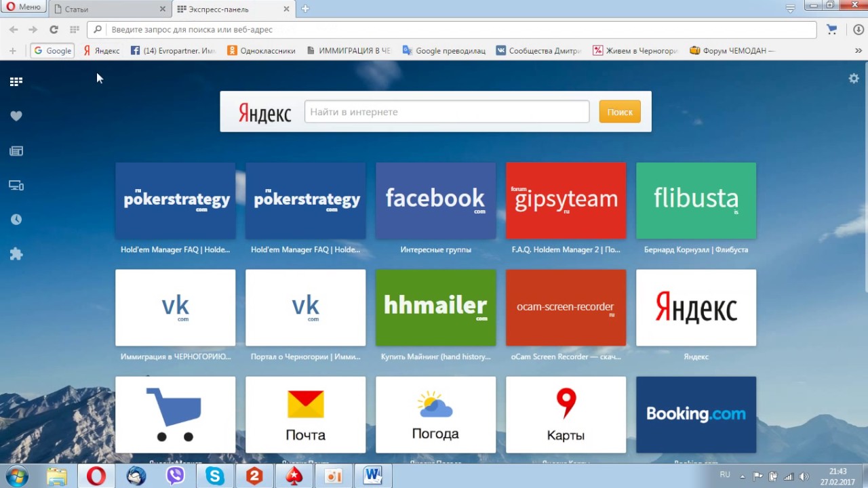
Task: Open vk tile Портал о Черногории
Action: pyautogui.click(x=306, y=308)
